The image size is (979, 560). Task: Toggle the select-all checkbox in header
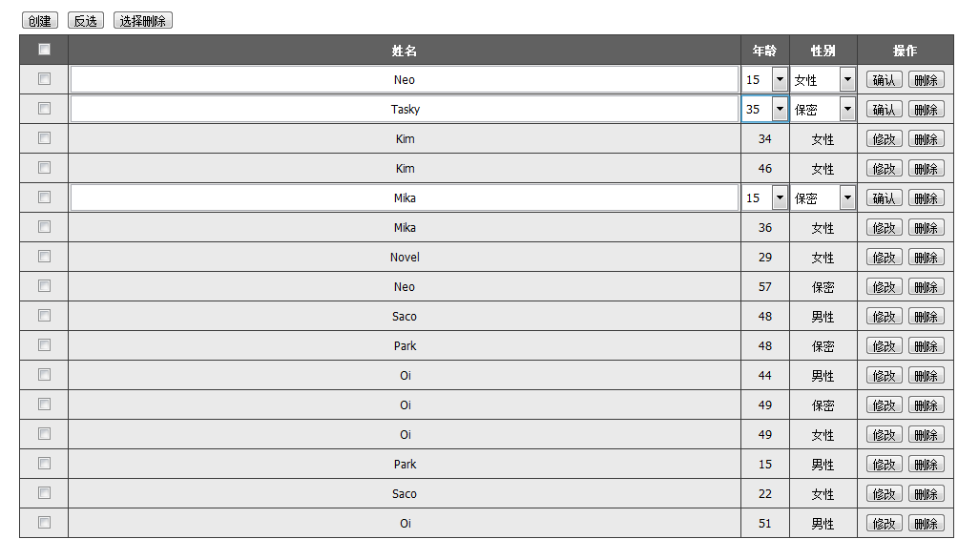tap(44, 50)
